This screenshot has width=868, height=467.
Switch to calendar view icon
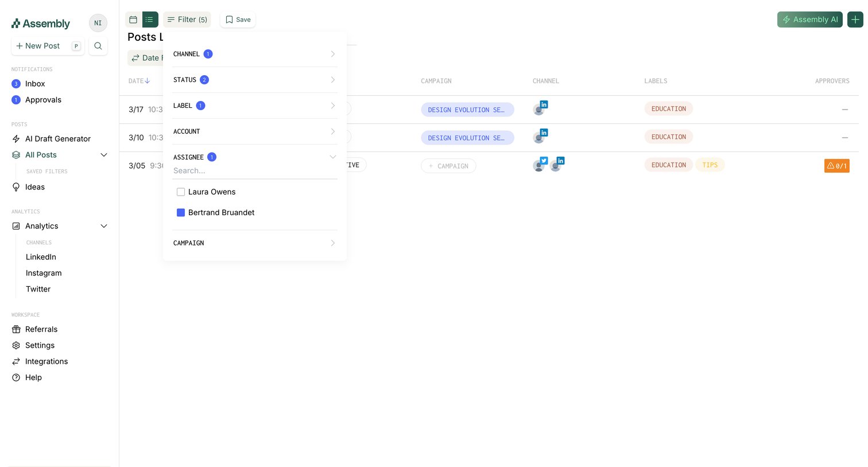(133, 20)
